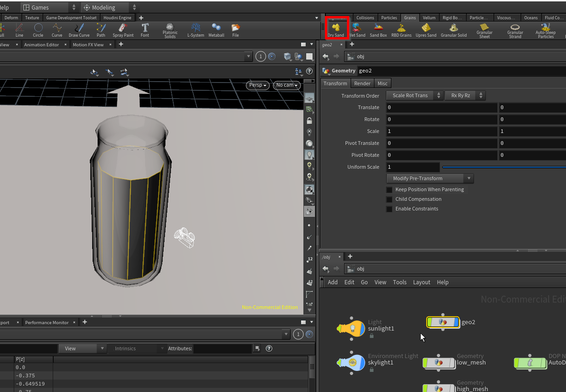Select the Draw Curve tool
566x392 pixels.
(79, 30)
